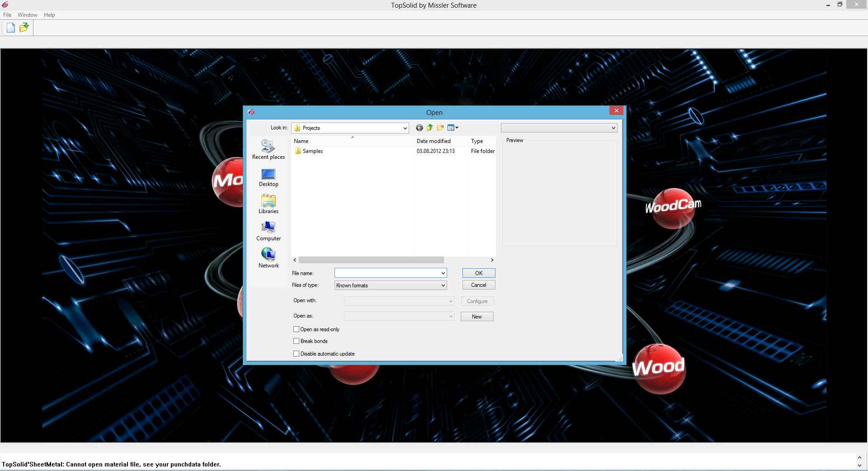Open the Help menu
This screenshot has width=868, height=471.
click(49, 15)
